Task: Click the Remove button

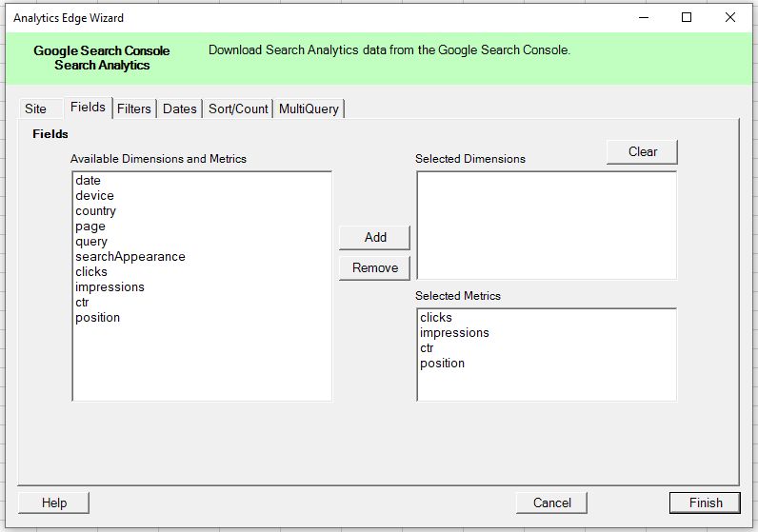Action: click(375, 267)
